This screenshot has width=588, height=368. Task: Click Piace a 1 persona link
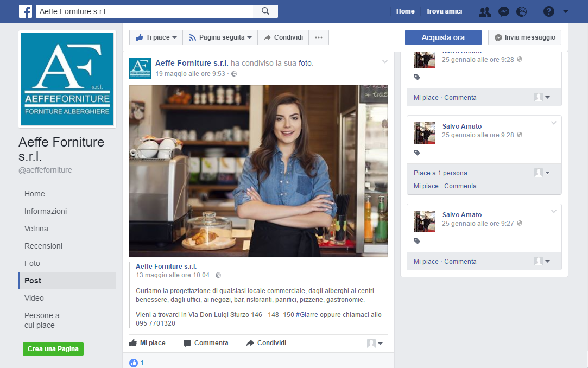coord(441,173)
